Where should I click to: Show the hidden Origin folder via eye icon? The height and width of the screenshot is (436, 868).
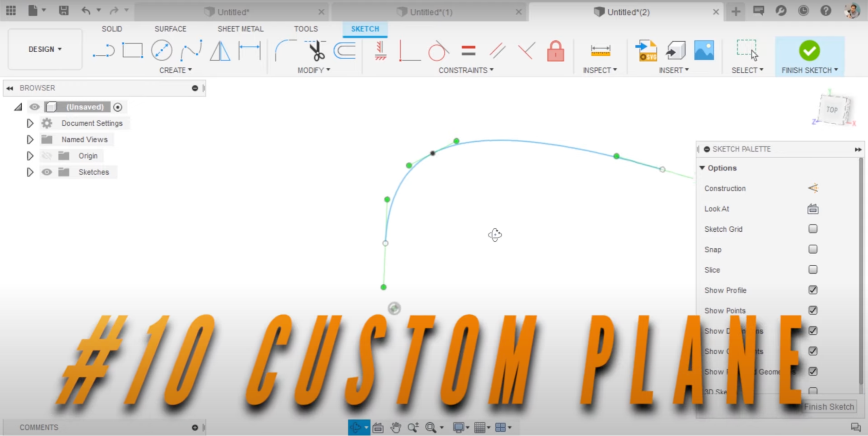[x=46, y=156]
